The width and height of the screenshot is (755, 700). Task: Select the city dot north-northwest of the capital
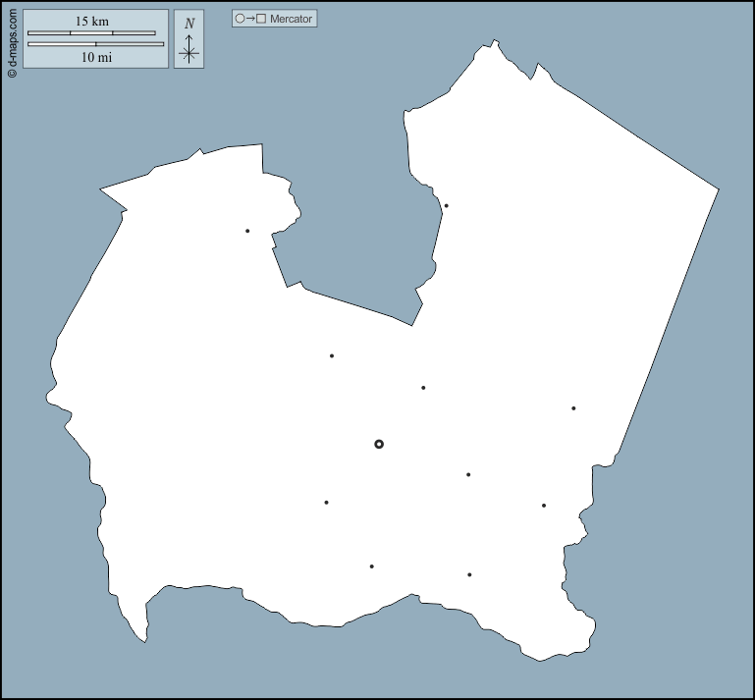pos(332,355)
